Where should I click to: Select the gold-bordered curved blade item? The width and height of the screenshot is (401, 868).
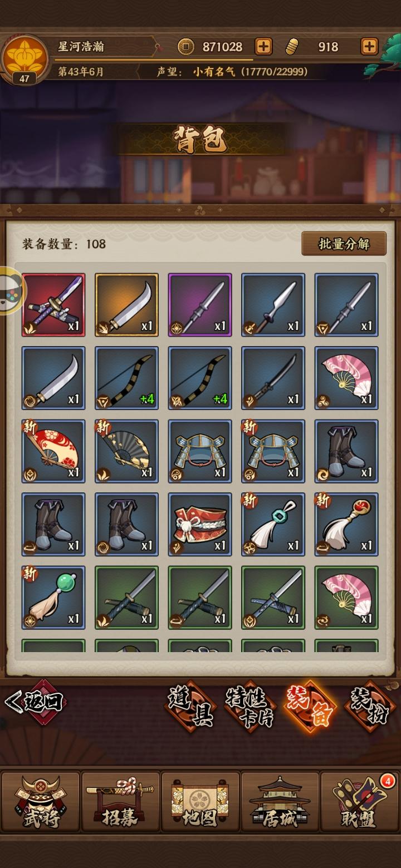(126, 305)
